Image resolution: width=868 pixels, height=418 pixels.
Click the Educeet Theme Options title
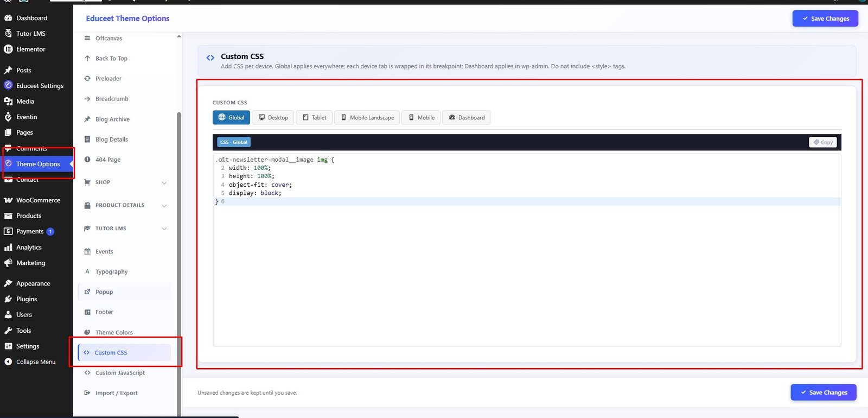click(x=127, y=18)
